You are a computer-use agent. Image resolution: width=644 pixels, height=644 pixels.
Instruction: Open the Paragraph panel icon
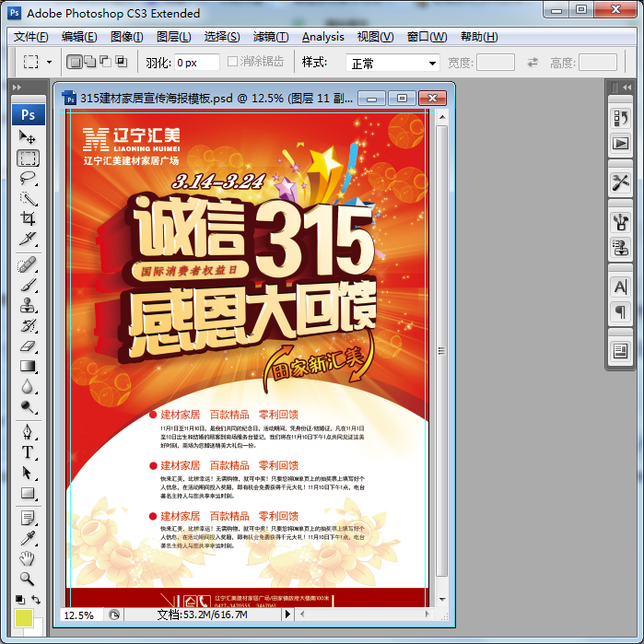coord(620,311)
